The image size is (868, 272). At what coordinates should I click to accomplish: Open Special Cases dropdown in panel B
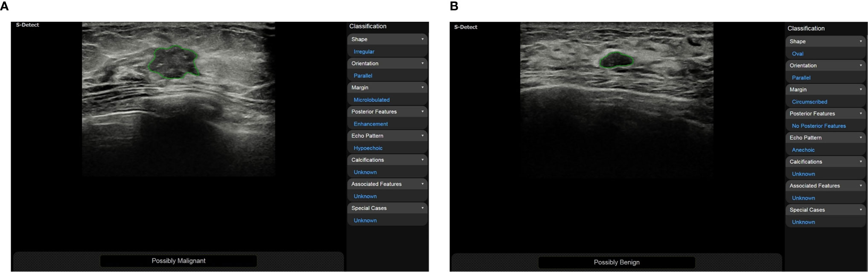coord(825,210)
